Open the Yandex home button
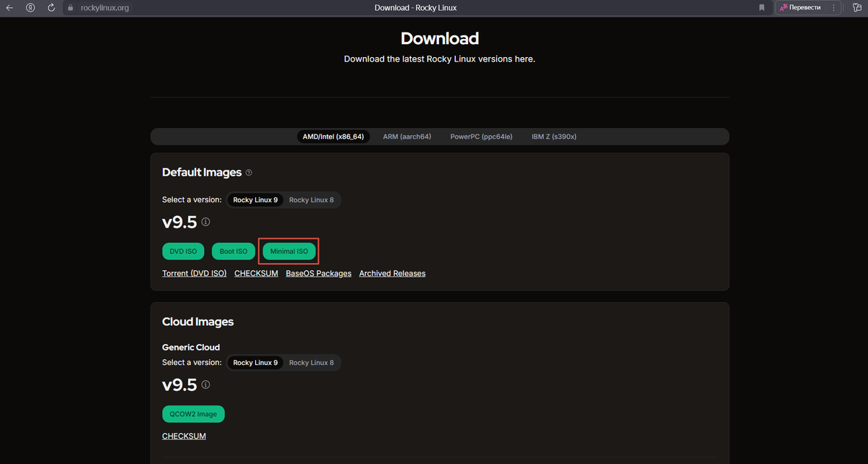This screenshot has width=868, height=464. point(30,8)
